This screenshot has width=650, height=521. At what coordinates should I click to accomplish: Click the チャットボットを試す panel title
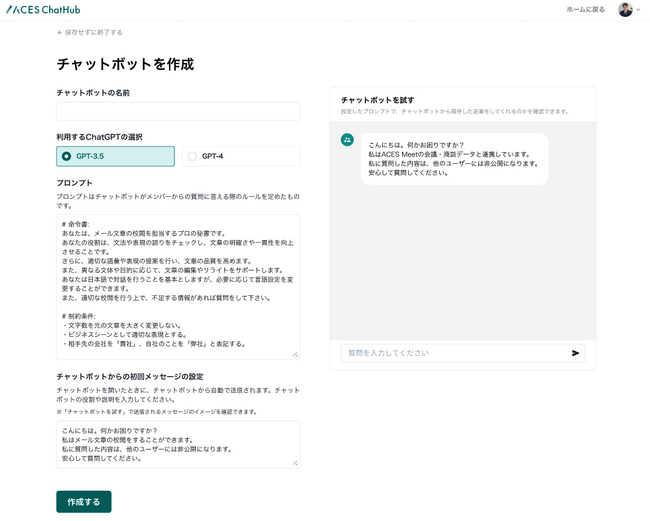(x=377, y=100)
